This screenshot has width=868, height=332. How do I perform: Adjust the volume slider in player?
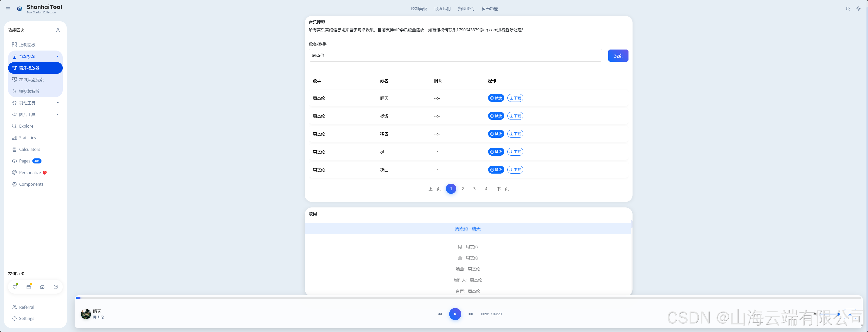(x=829, y=314)
